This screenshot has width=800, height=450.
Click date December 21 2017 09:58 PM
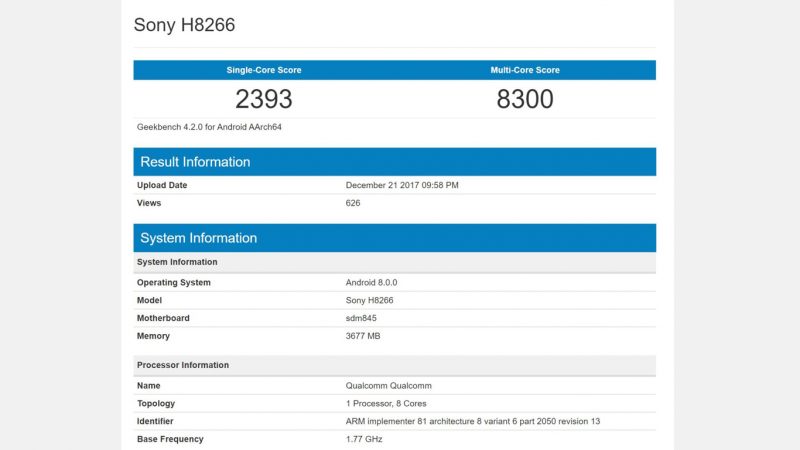[x=402, y=185]
